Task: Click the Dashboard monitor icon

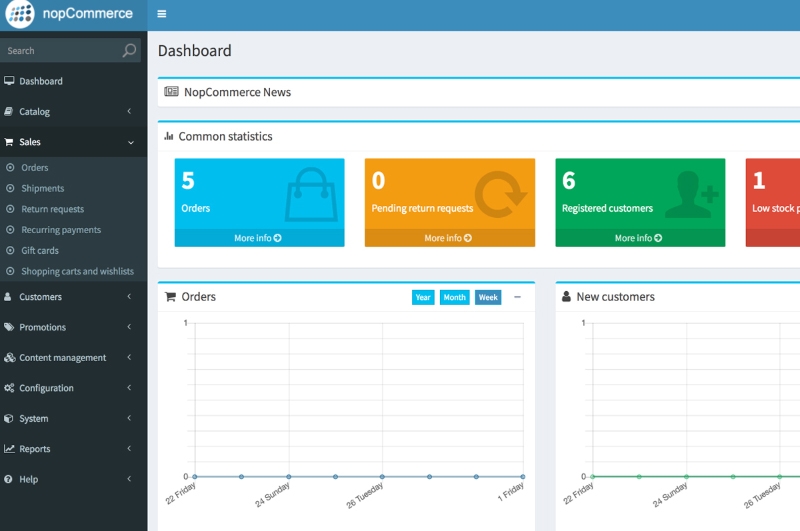Action: [9, 81]
